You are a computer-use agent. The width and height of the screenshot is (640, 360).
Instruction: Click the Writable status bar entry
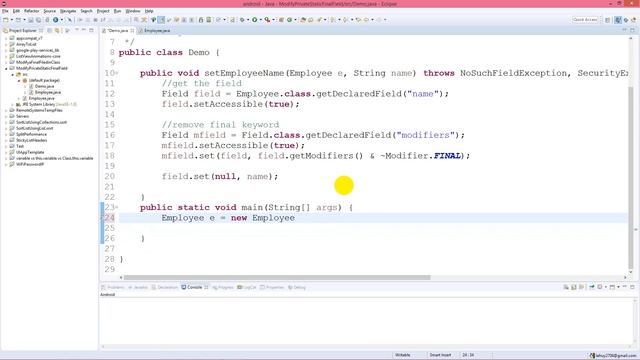pyautogui.click(x=402, y=355)
